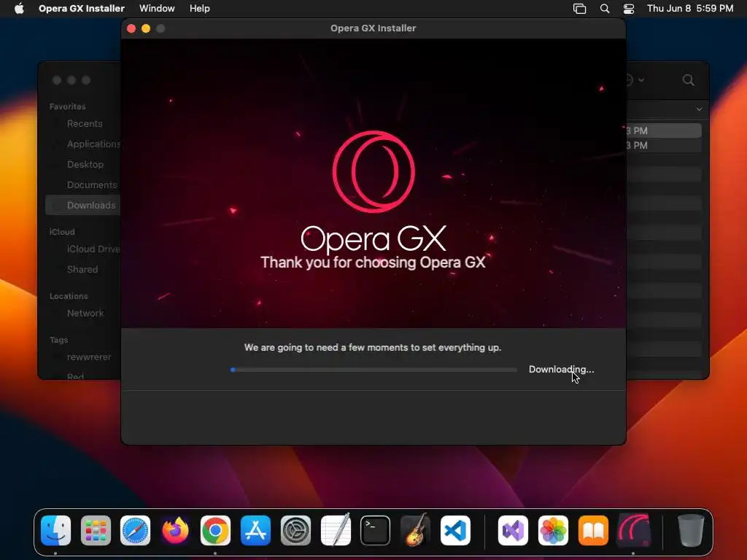747x560 pixels.
Task: Open System Settings from the Dock
Action: click(x=295, y=531)
